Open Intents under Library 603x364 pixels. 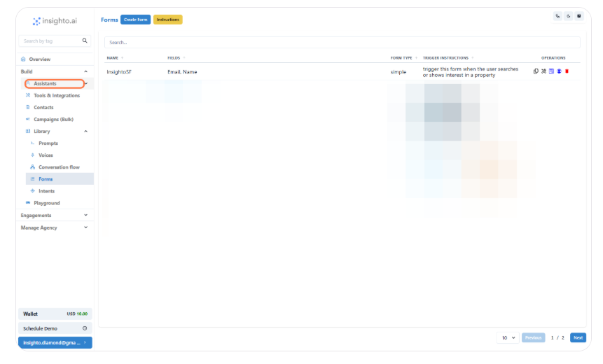46,190
